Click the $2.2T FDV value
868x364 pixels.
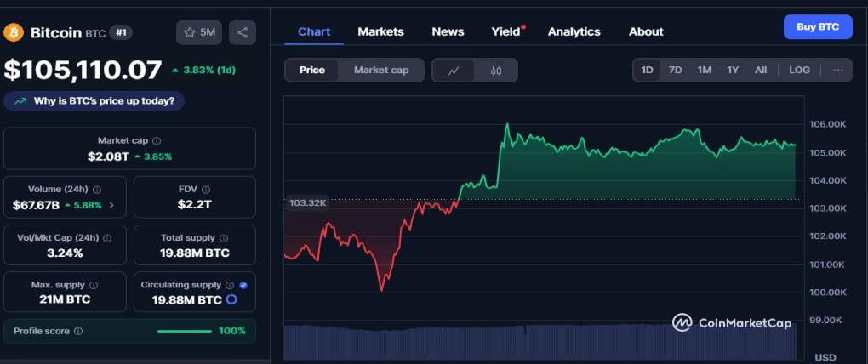(x=194, y=205)
